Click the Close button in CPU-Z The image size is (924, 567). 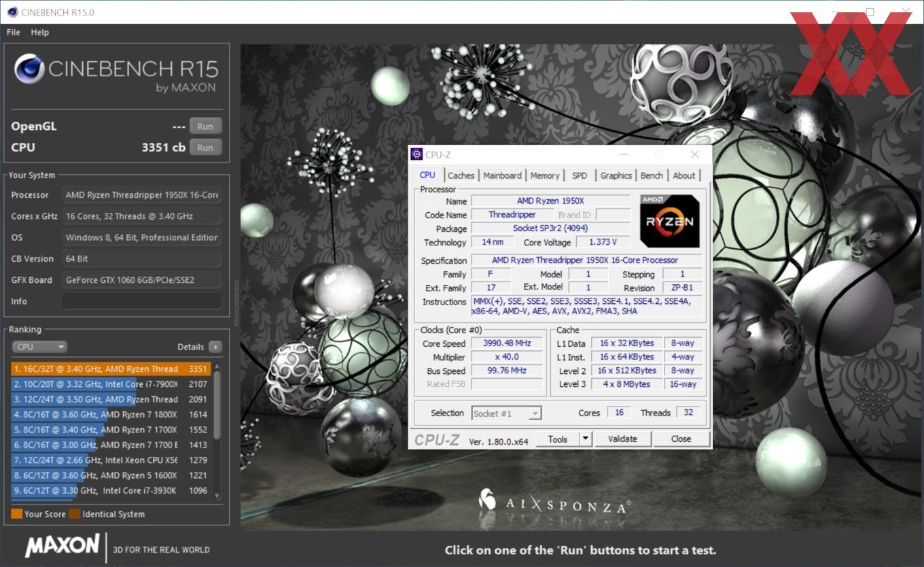pos(681,439)
